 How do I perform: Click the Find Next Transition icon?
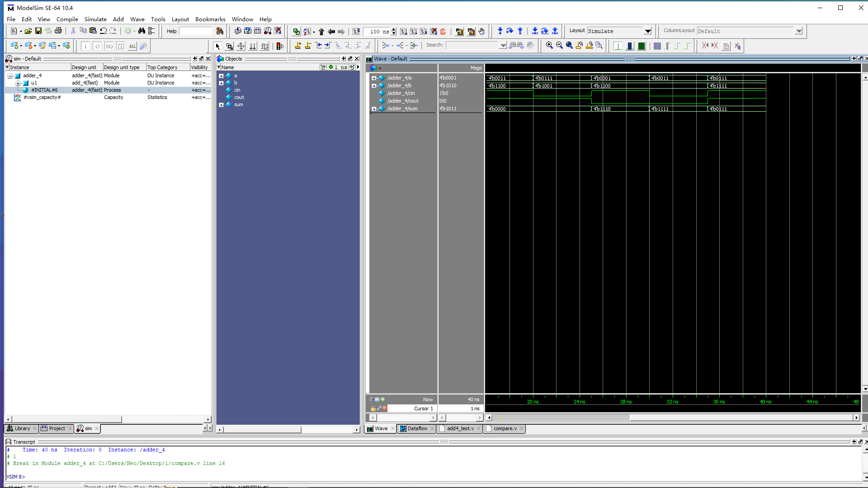click(328, 46)
